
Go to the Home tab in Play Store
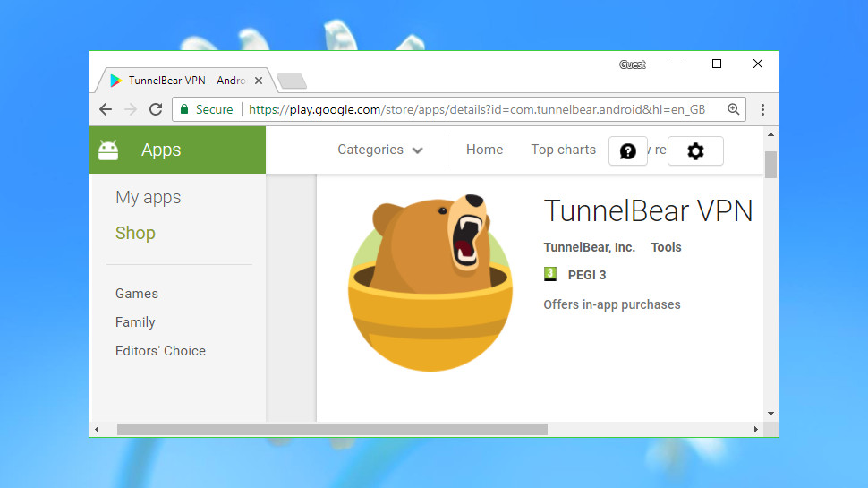[x=484, y=150]
